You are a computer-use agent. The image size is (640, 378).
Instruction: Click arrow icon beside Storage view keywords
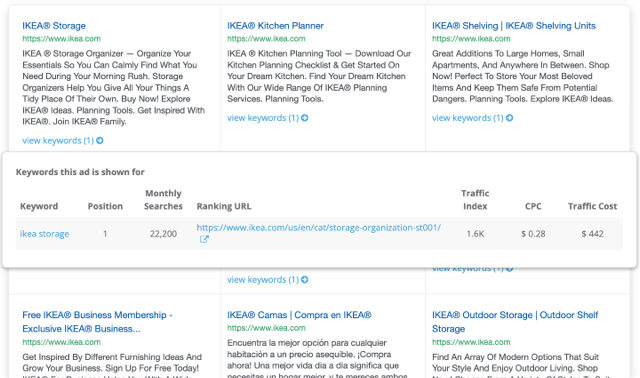[x=100, y=140]
